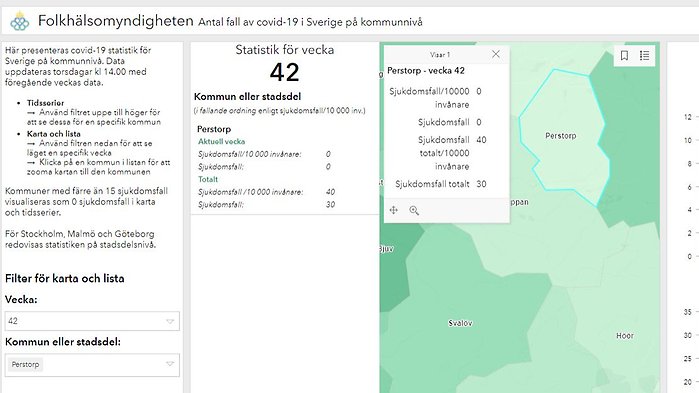
Task: Click the Svalöv label on the map
Action: (x=460, y=323)
